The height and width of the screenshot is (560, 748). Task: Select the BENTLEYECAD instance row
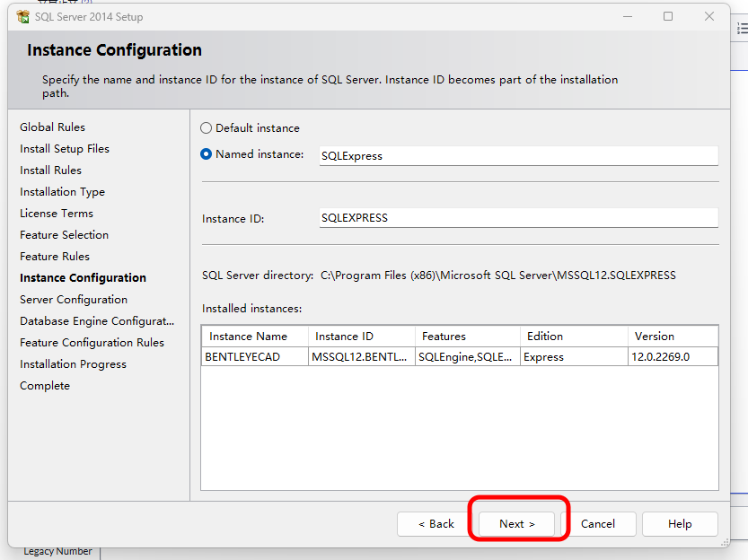click(254, 357)
